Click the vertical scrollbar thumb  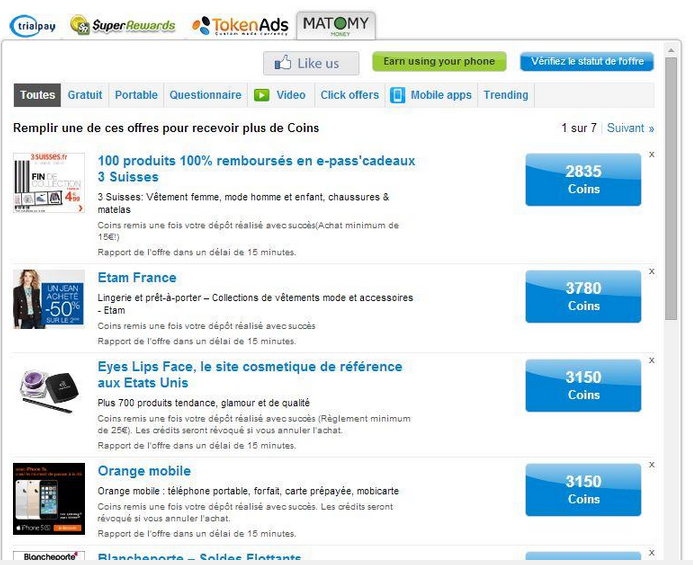(671, 189)
